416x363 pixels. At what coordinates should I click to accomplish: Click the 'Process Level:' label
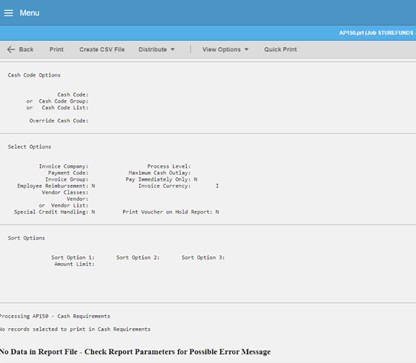click(169, 166)
